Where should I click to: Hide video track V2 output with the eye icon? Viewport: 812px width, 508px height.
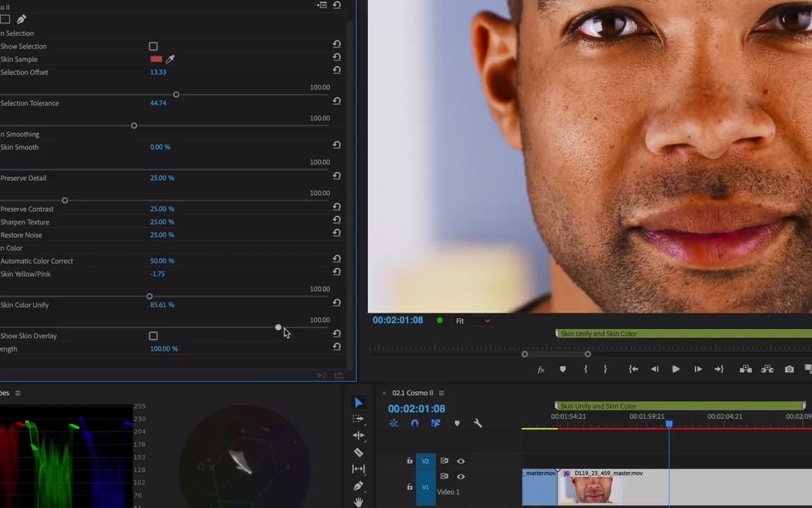pos(460,461)
